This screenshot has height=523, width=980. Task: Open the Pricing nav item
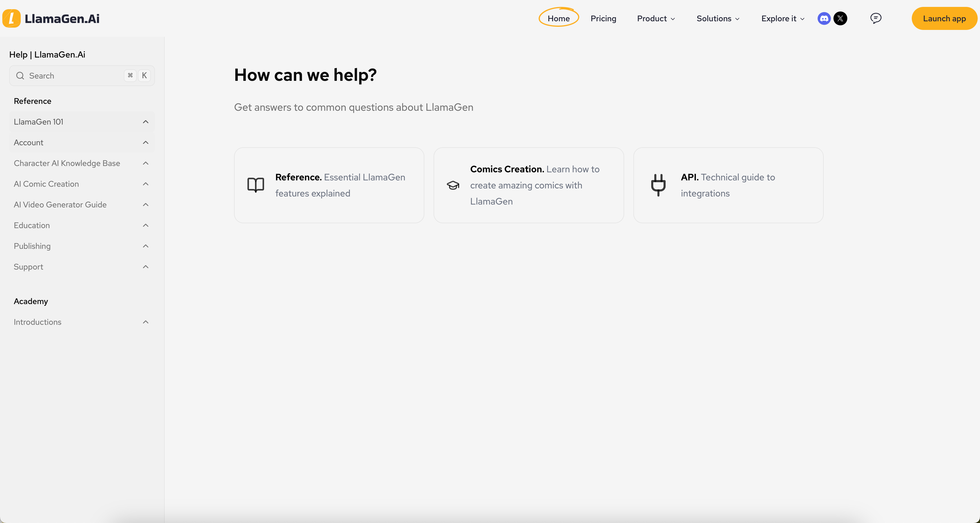pyautogui.click(x=603, y=18)
